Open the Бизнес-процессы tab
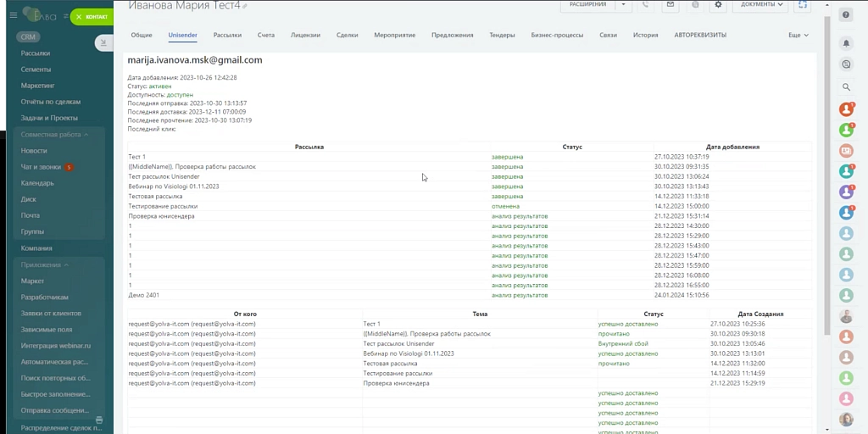868x434 pixels. [557, 35]
